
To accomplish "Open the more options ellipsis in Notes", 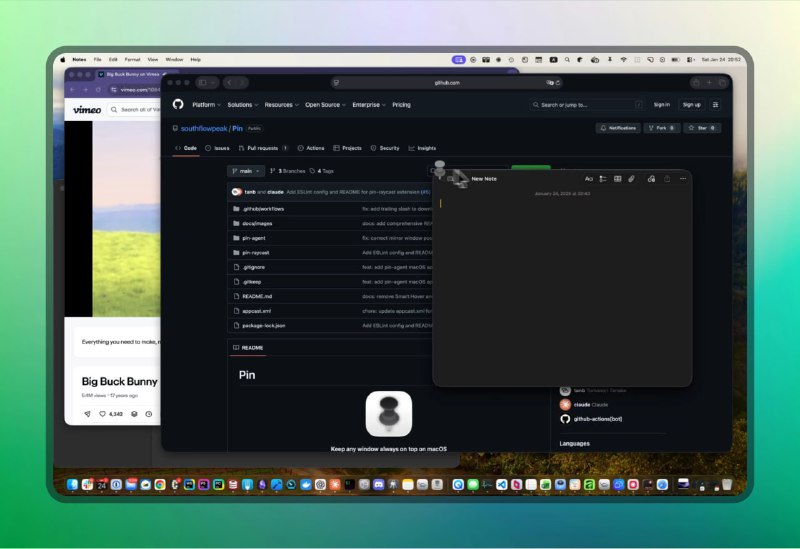I will click(683, 179).
